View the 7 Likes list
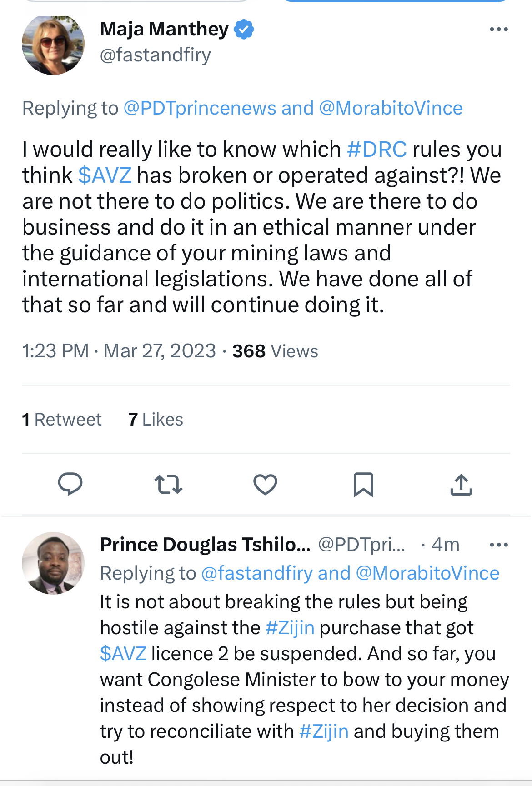 coord(156,420)
